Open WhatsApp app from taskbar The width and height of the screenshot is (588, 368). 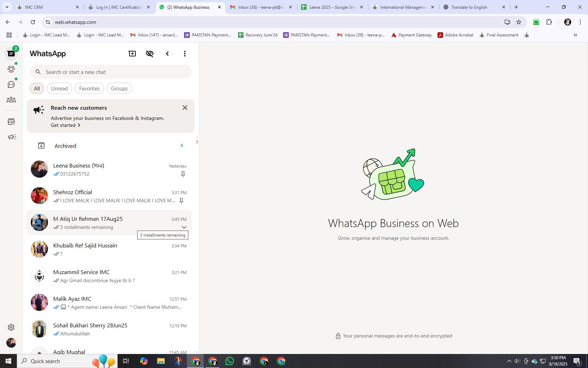(230, 361)
